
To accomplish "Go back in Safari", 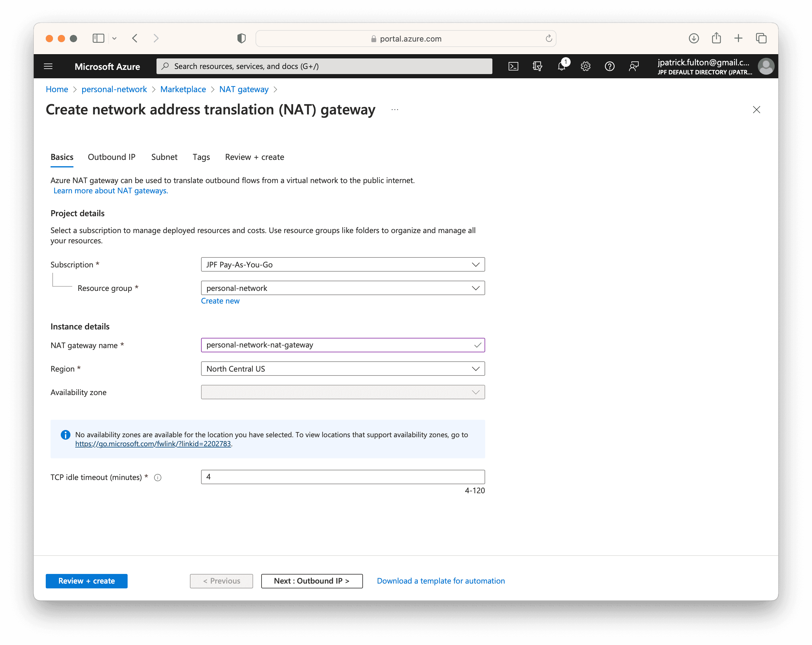I will coord(135,39).
